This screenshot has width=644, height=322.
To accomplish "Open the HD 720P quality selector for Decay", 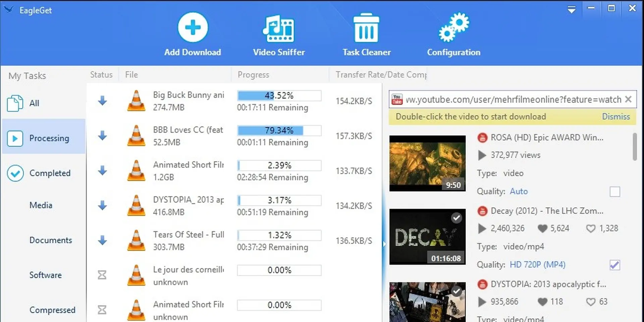I will coord(537,264).
